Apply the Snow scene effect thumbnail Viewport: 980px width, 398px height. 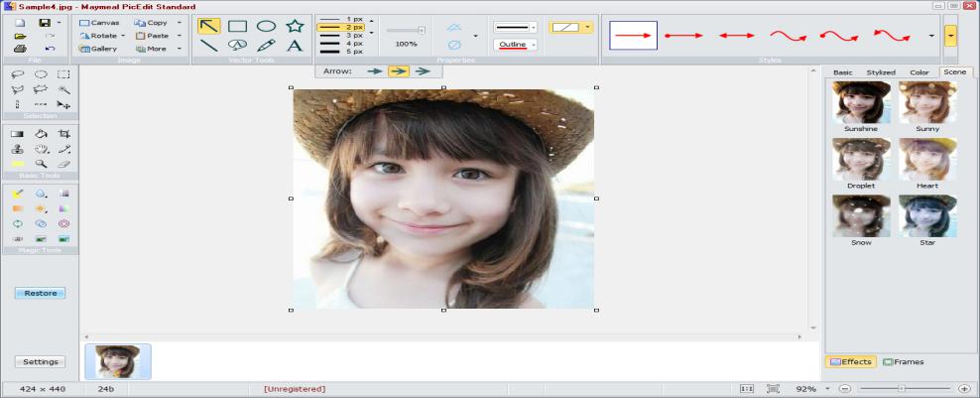tap(861, 215)
